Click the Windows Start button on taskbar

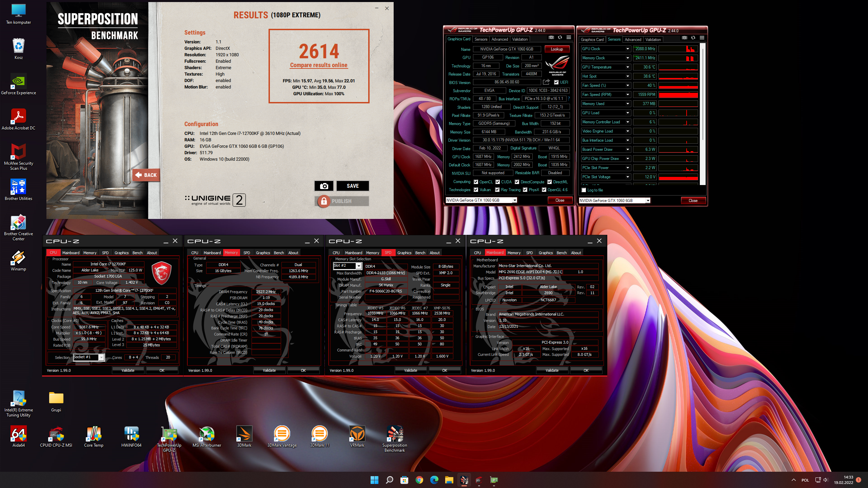374,480
